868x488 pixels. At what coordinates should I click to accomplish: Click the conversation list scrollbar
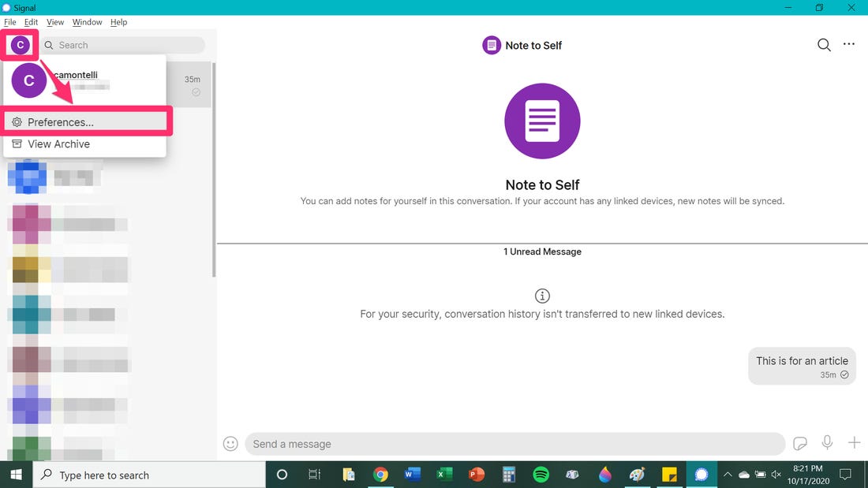(x=214, y=169)
